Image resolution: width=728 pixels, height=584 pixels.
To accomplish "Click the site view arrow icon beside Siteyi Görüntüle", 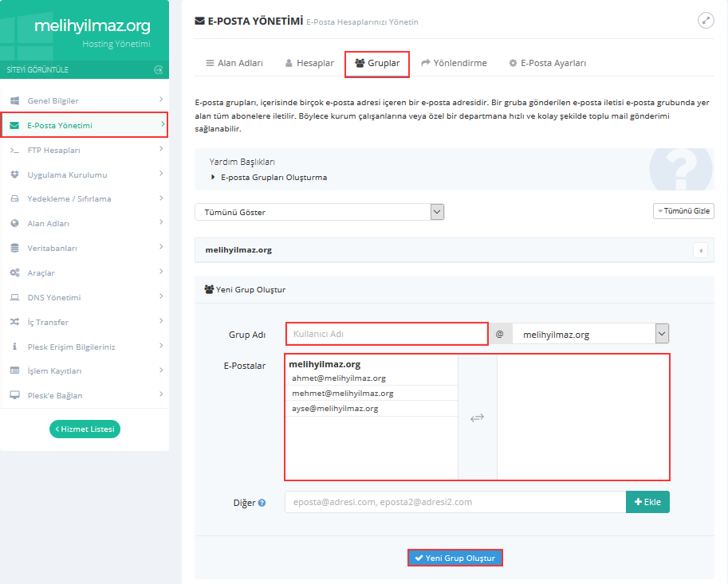I will click(x=158, y=70).
